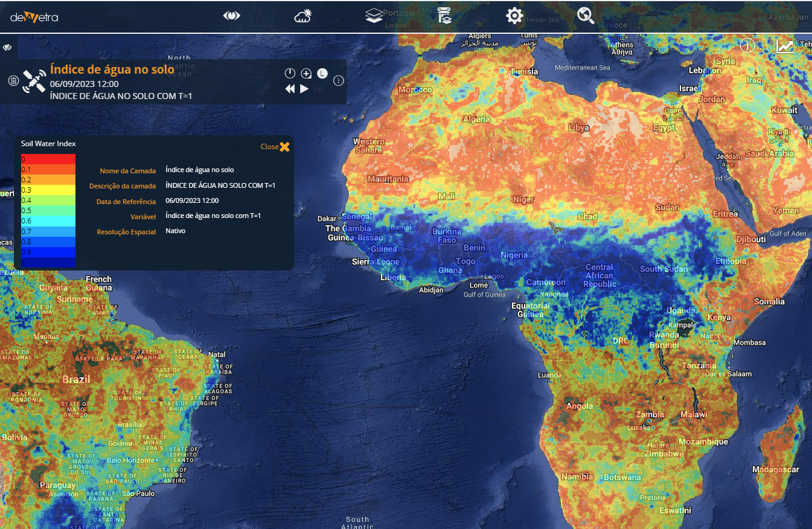Open the observations eye menu in top bar
This screenshot has height=529, width=812.
(232, 16)
